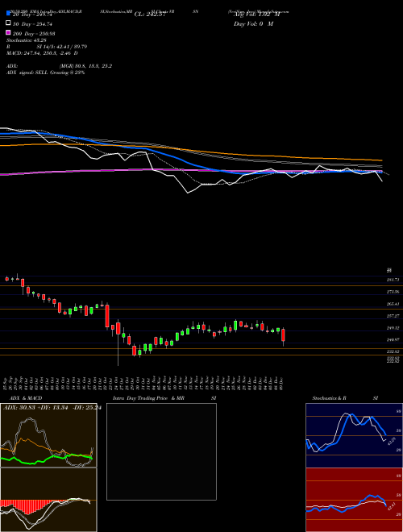Viewport: 403px width, 532px height.
Task: Select the '50 Day = 254.74' legend text
Action: [32, 24]
